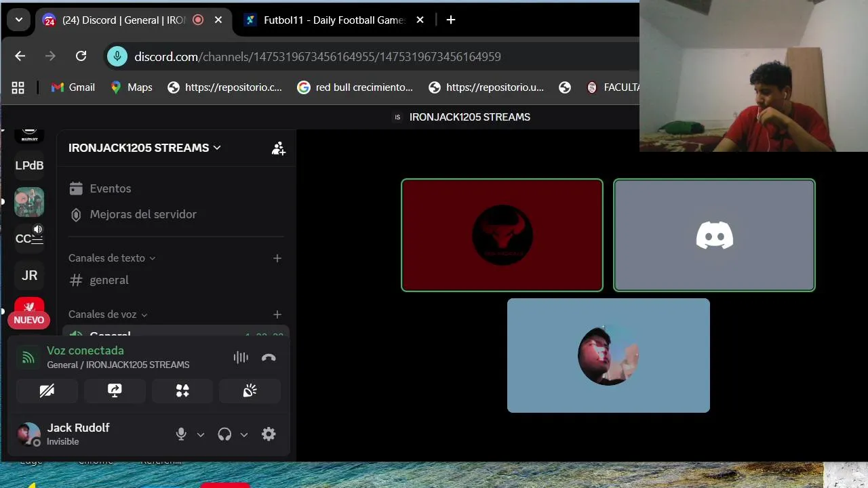Click the IRONJACK1205 STREAMS header title
Viewport: 868px width, 488px height.
[469, 117]
